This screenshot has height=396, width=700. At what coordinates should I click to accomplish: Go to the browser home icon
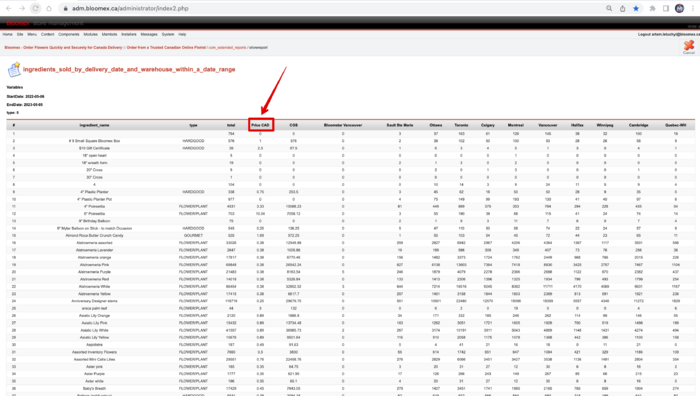(x=49, y=8)
